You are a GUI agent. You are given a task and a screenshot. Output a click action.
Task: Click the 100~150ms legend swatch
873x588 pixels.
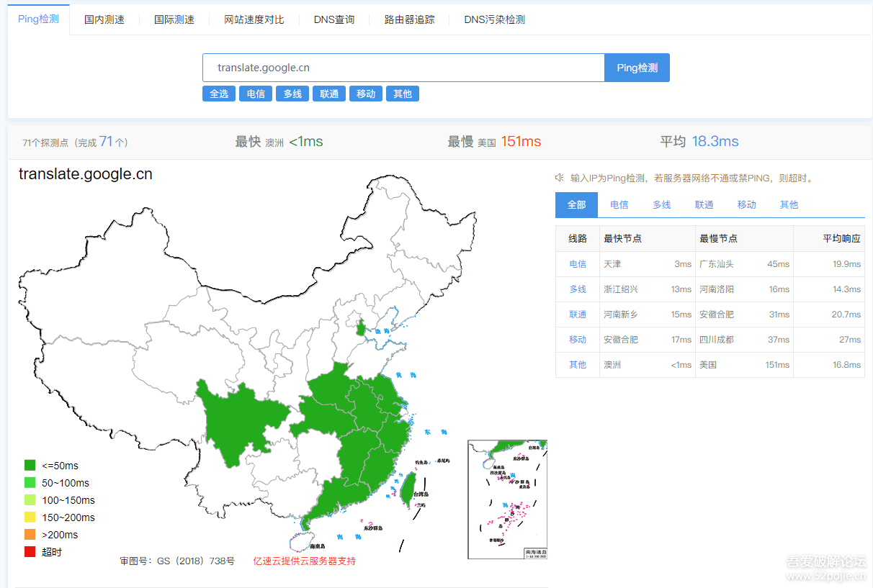coord(30,500)
